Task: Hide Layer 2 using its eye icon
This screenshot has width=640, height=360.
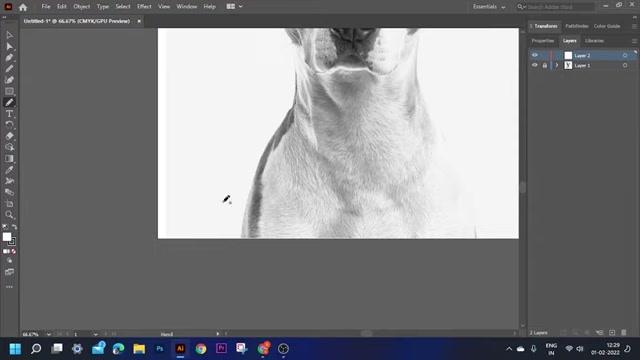Action: point(535,55)
